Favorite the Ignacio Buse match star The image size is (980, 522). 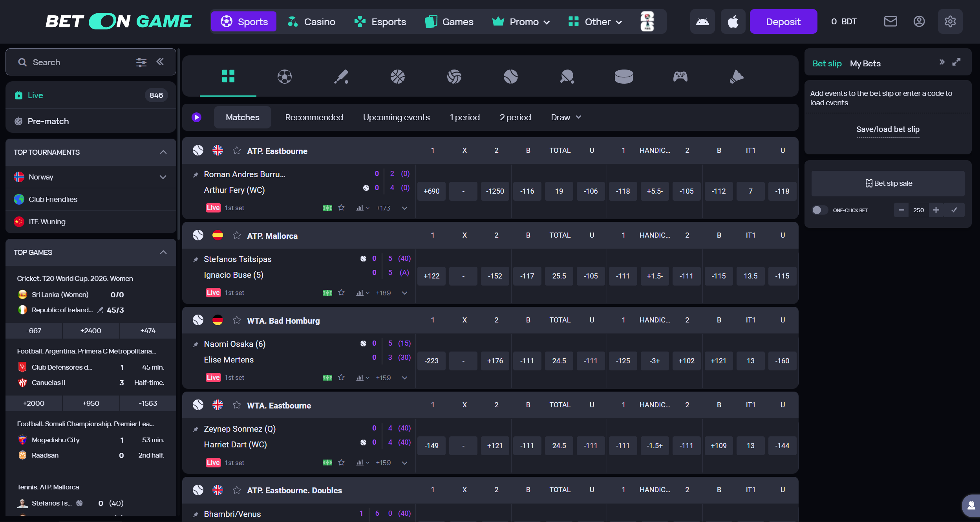[x=341, y=293]
